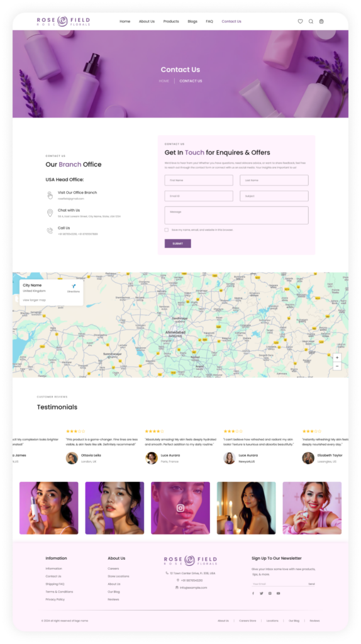Image resolution: width=361 pixels, height=644 pixels.
Task: Go to the Blogs navigation item
Action: click(x=192, y=21)
